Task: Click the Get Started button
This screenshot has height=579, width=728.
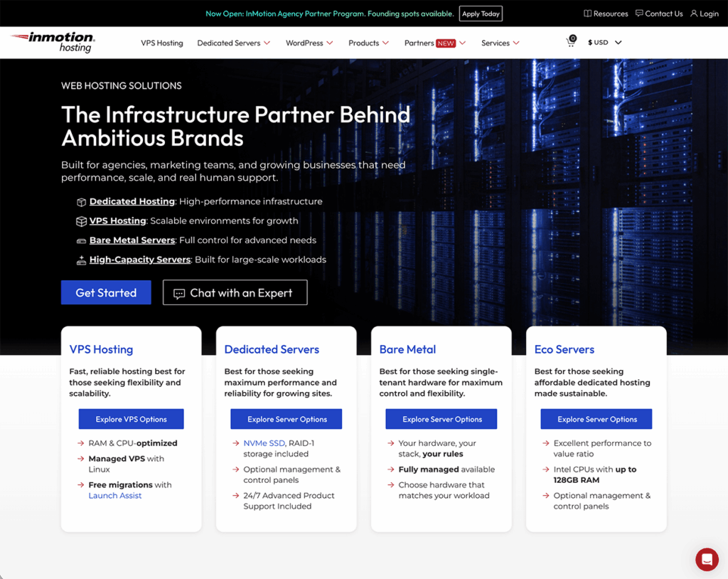Action: [106, 292]
